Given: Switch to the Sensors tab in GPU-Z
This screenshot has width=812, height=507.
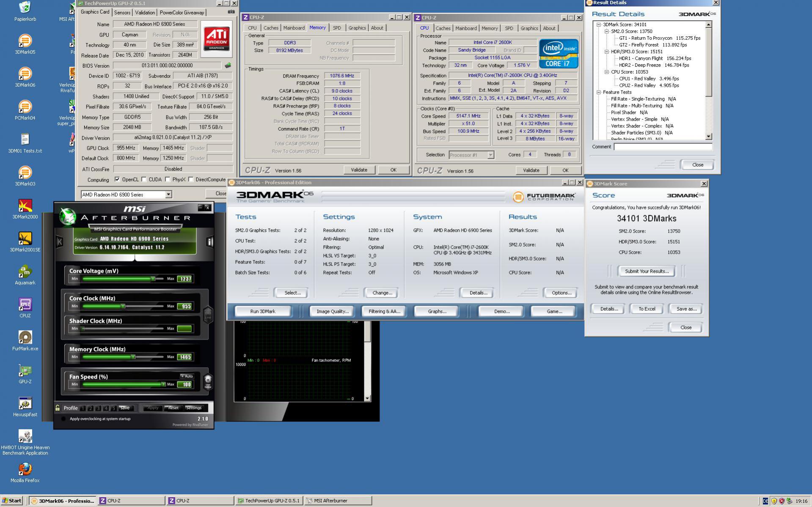Looking at the screenshot, I should coord(122,13).
